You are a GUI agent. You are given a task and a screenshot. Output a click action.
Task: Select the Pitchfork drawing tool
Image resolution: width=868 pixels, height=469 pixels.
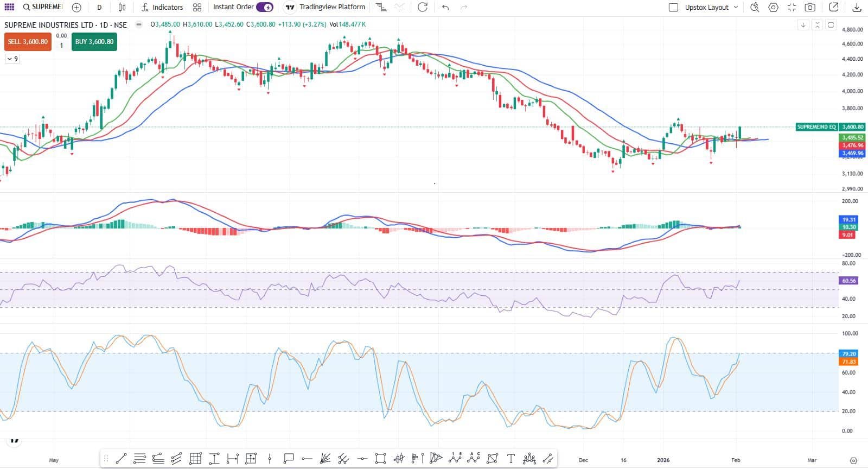343,459
